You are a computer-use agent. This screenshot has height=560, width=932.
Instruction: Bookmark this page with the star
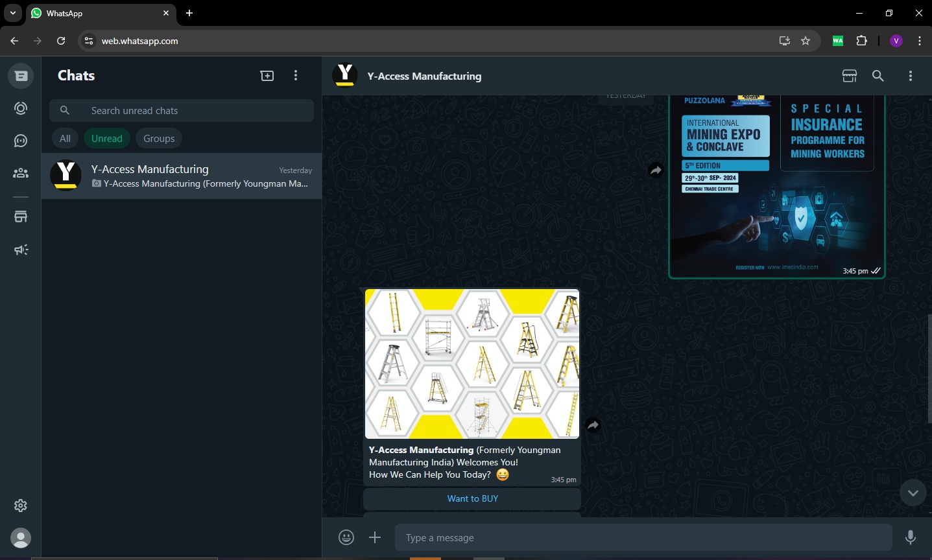tap(806, 41)
